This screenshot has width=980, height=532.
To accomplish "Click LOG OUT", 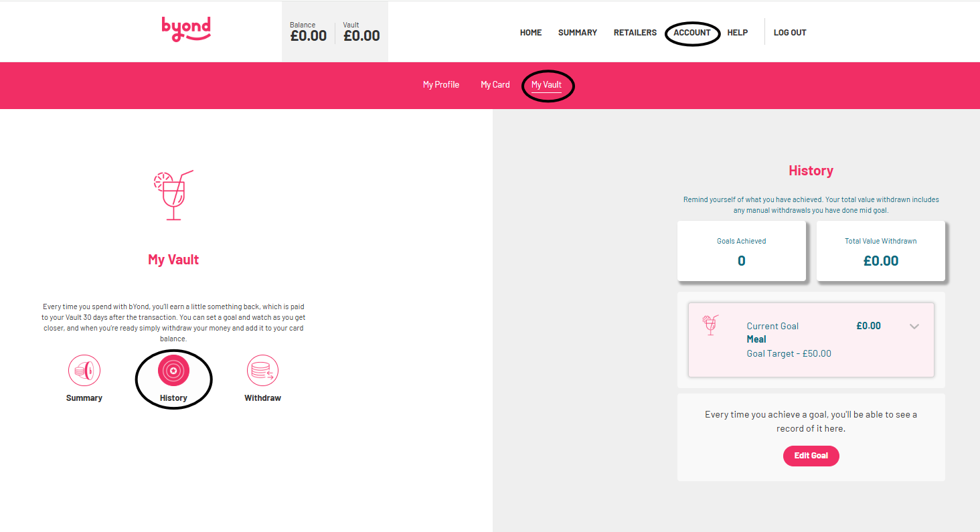I will click(x=790, y=32).
